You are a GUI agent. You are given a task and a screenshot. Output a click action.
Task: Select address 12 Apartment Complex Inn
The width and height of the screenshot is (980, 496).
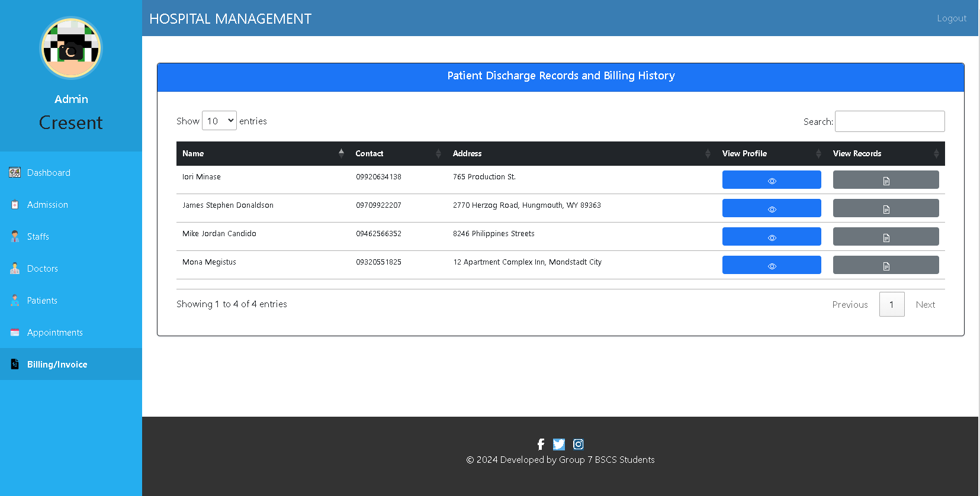(x=528, y=262)
